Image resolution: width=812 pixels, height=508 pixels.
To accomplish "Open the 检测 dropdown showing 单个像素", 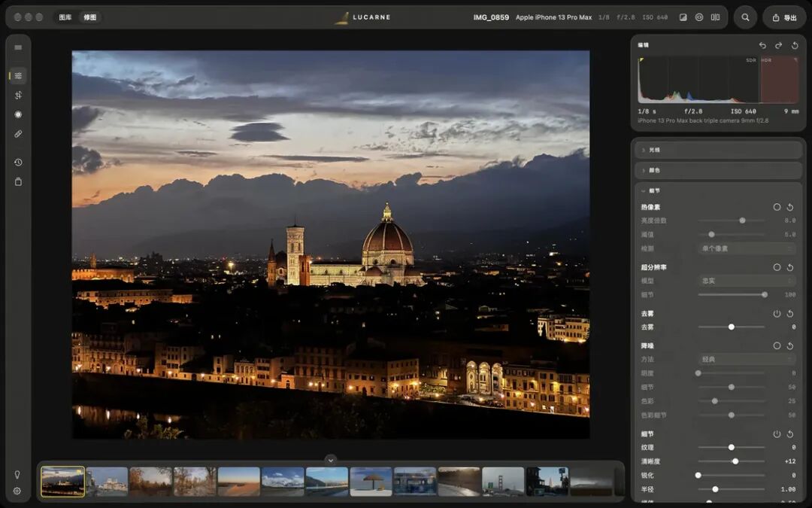I will (747, 249).
